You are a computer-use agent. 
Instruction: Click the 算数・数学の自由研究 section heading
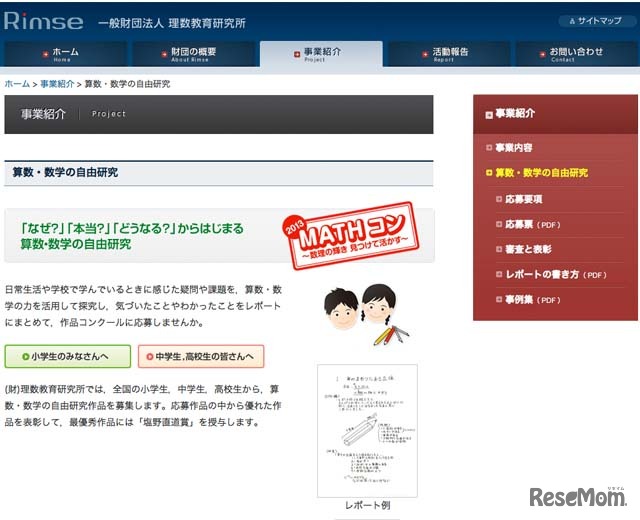[x=65, y=172]
